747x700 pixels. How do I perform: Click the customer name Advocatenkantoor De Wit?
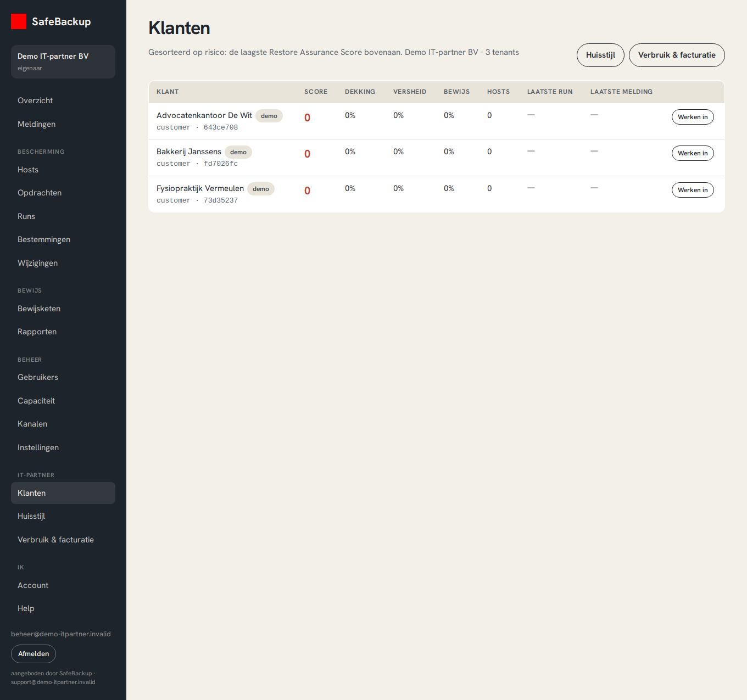(x=204, y=115)
